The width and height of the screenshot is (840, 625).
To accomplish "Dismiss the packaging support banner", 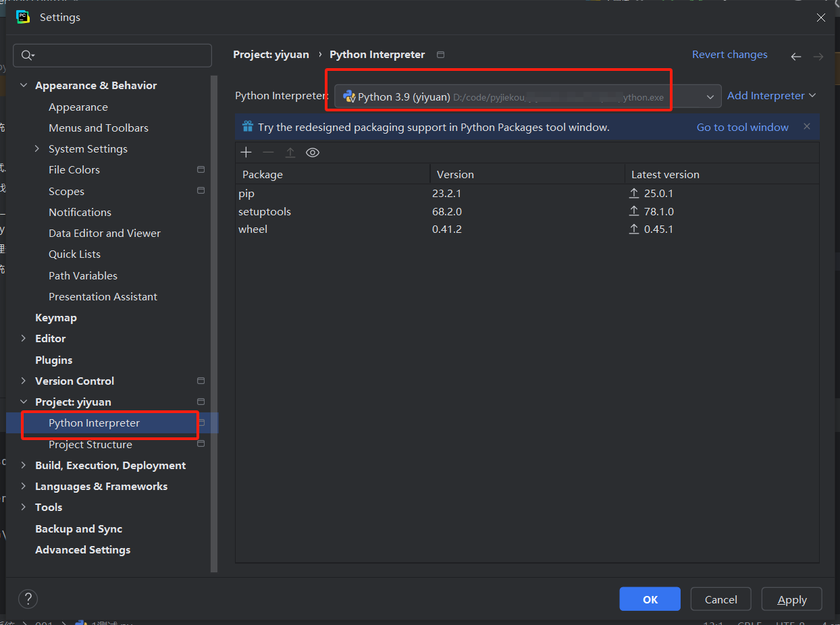I will coord(807,126).
